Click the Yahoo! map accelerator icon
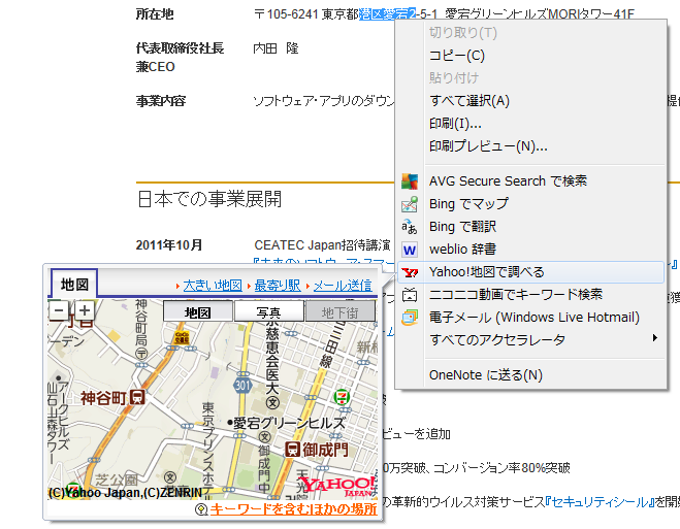680x529 pixels. point(409,272)
